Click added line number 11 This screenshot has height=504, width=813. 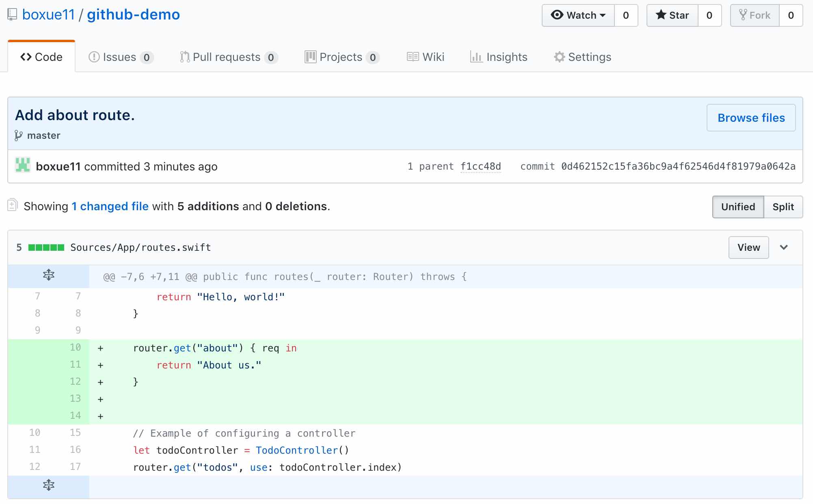[x=75, y=364]
